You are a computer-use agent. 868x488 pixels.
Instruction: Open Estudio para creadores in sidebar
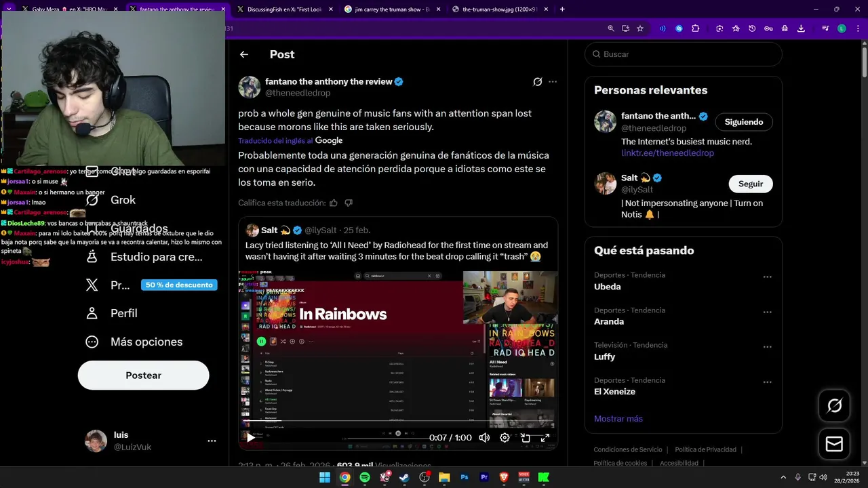pos(144,257)
